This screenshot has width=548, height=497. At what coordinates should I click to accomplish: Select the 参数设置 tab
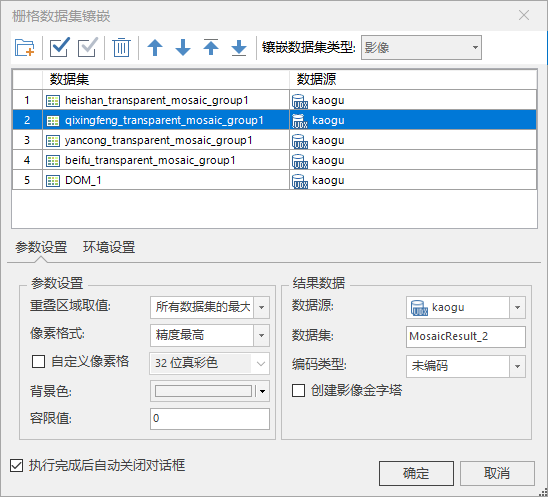(x=41, y=247)
